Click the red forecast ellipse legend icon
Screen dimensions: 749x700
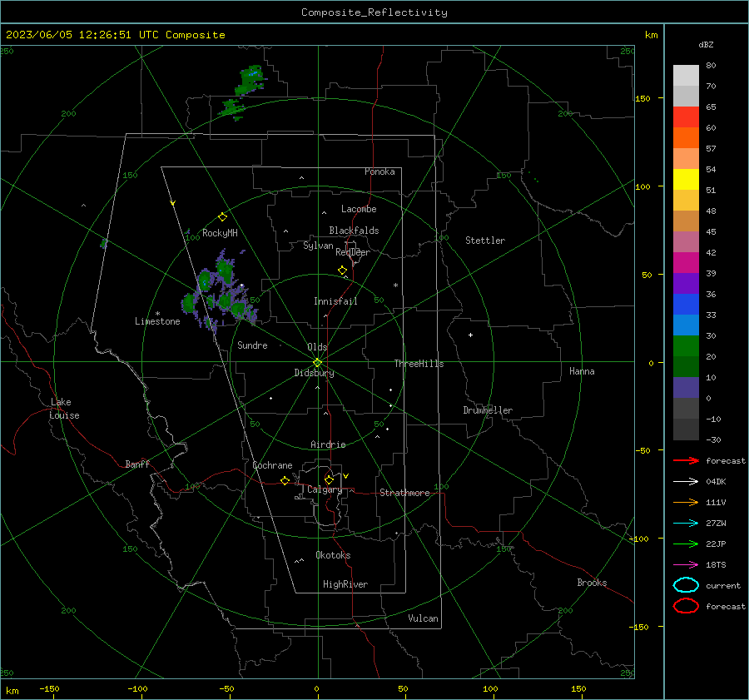click(686, 606)
